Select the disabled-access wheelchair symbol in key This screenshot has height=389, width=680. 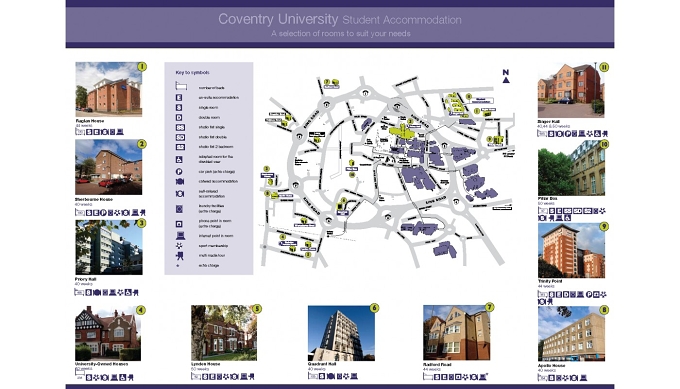[x=179, y=160]
